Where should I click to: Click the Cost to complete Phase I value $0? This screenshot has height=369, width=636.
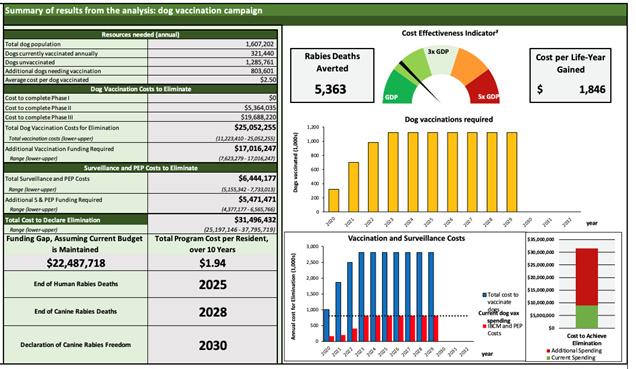coord(272,98)
